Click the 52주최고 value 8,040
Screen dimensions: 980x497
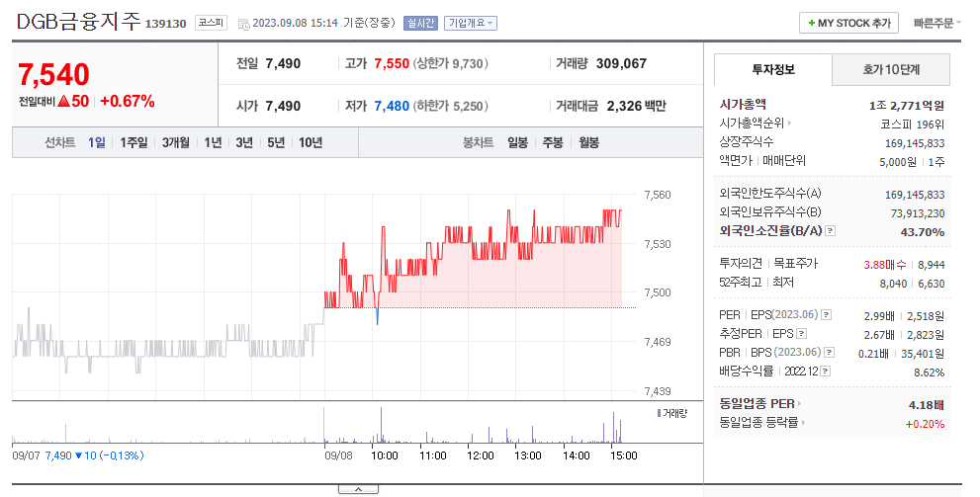[893, 284]
